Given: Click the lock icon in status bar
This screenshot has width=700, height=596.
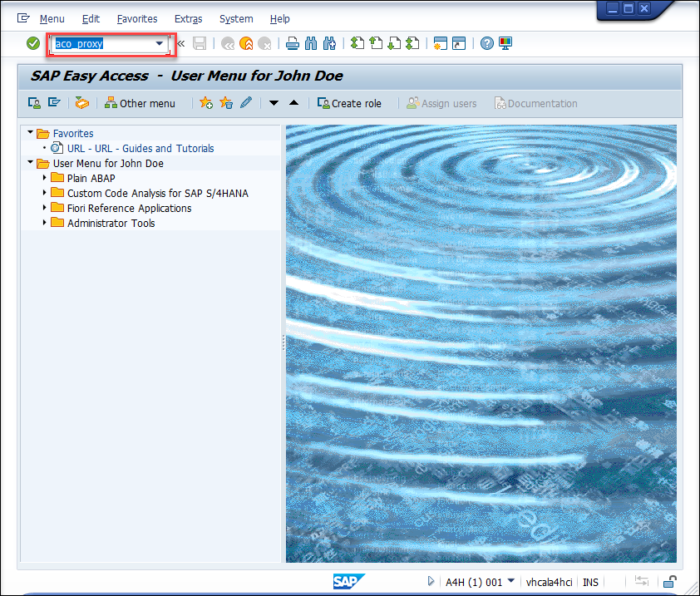Looking at the screenshot, I should pos(669,581).
